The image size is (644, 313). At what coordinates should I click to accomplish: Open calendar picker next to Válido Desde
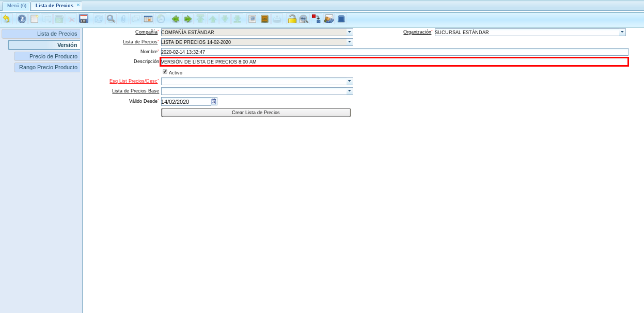pos(214,101)
